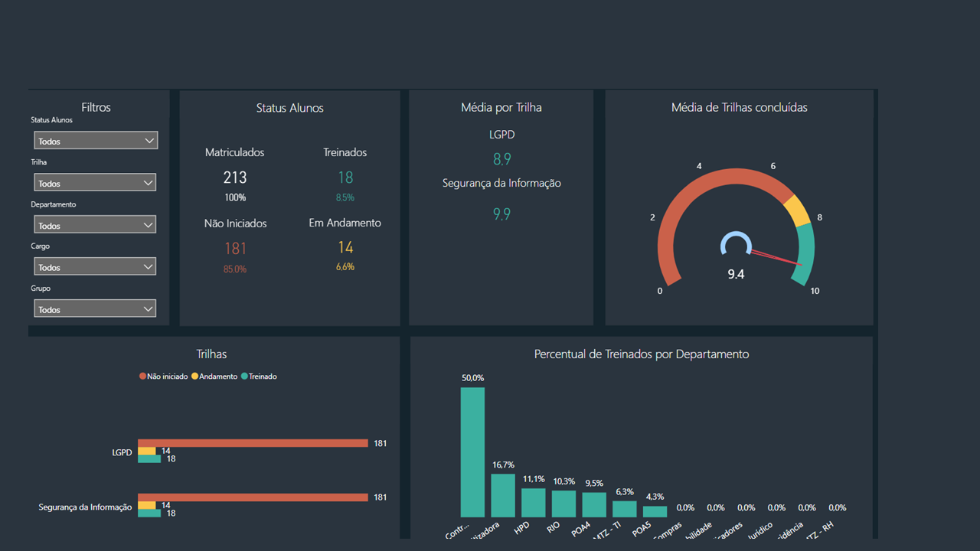Click the Não Iniciados value 181

(235, 249)
